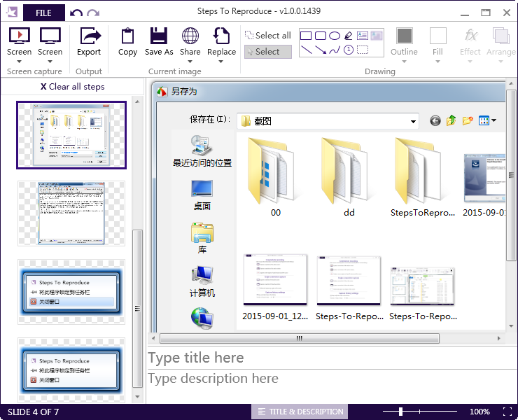Click the undo arrow icon

point(76,13)
